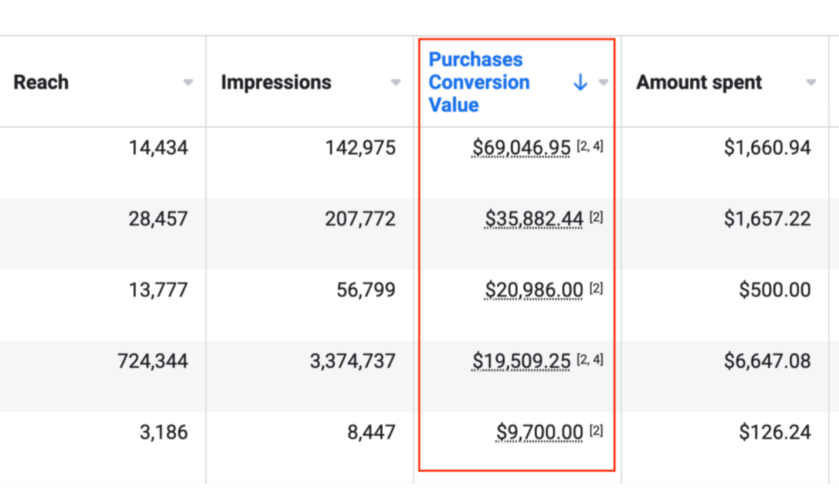Expand the Impressions column dropdown arrow

[395, 83]
